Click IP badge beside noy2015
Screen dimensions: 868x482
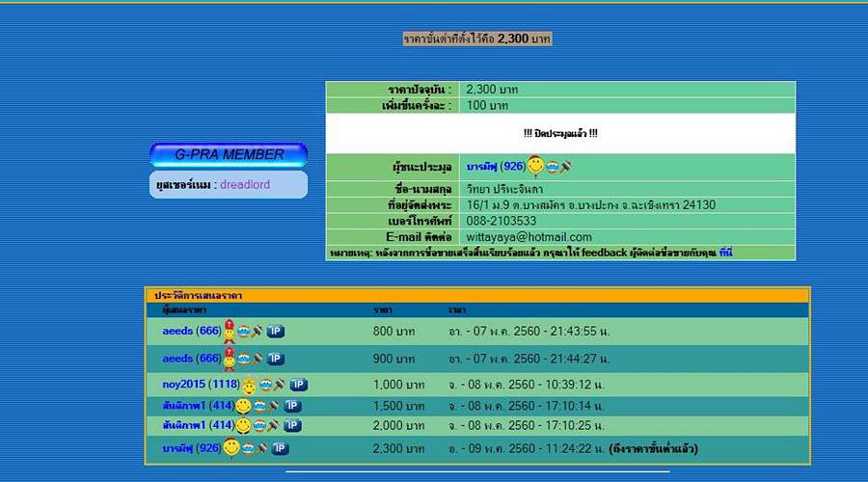(x=298, y=385)
